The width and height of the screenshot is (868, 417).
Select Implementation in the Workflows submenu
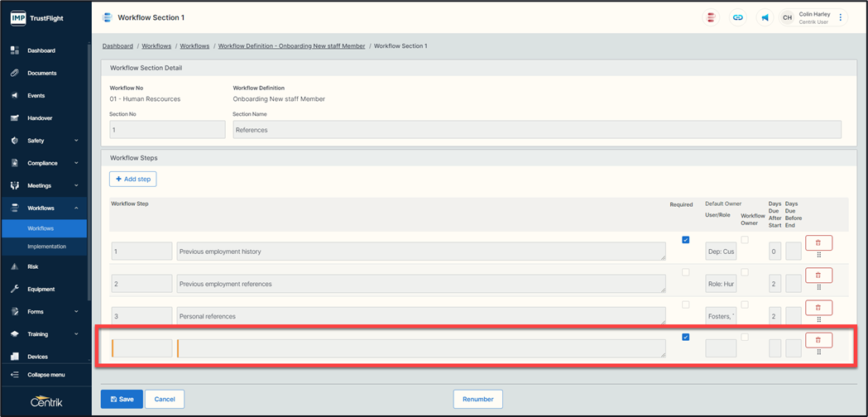click(46, 247)
